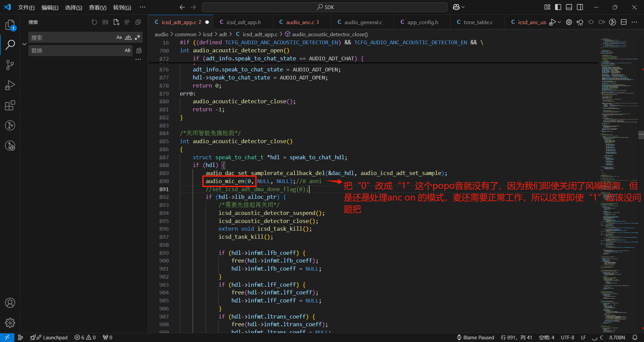Toggle search details ellipsis
The image size is (644, 342).
point(138,59)
